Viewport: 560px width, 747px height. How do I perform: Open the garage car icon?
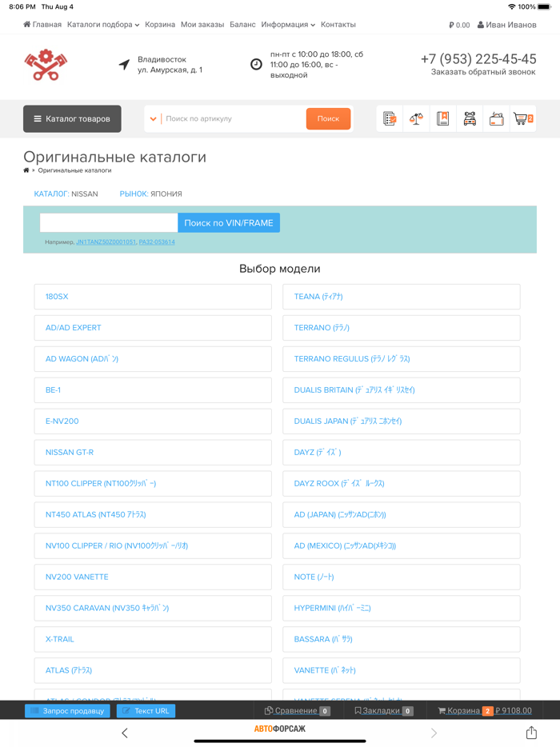470,118
